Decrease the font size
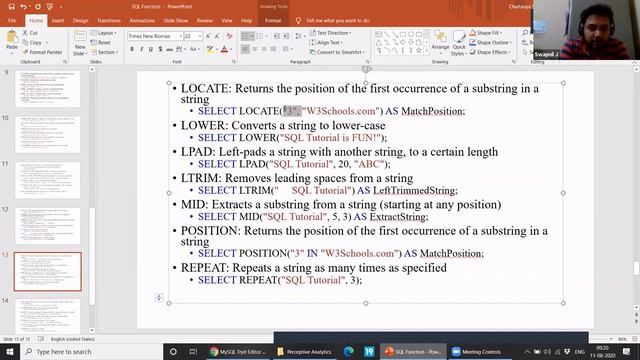This screenshot has width=640, height=360. tap(218, 36)
